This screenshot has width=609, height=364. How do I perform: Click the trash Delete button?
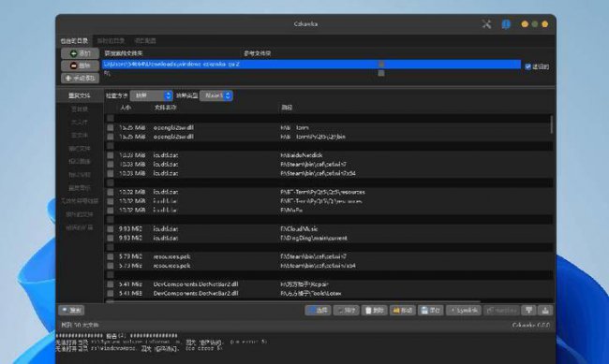tap(374, 310)
